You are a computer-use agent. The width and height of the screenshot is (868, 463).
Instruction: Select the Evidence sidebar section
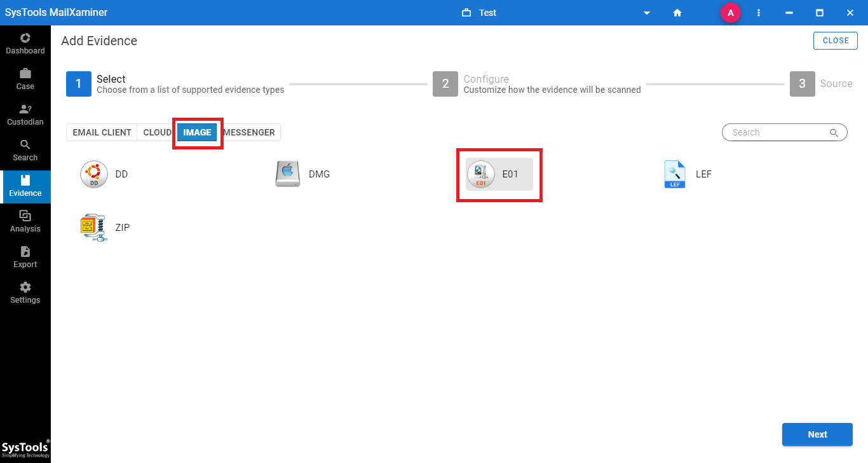pyautogui.click(x=25, y=186)
